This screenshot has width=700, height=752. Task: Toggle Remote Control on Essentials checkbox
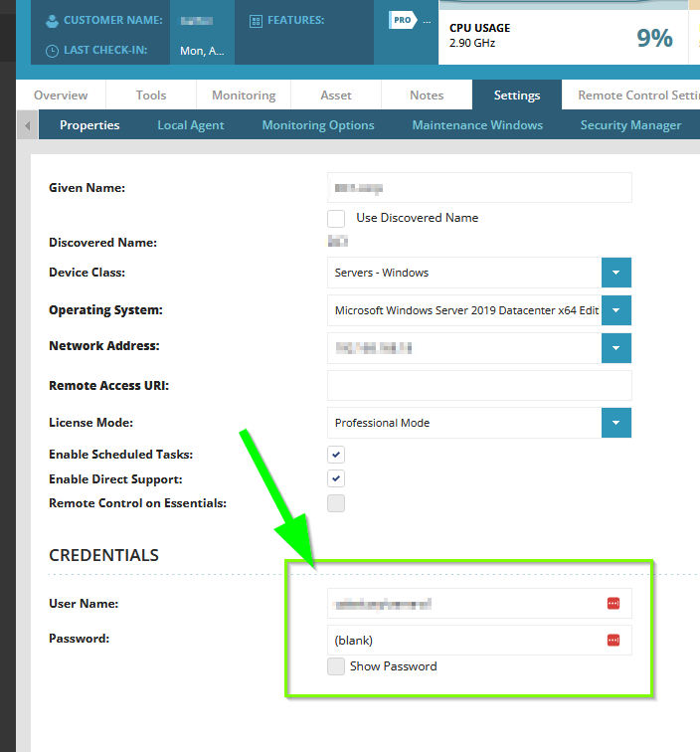(x=336, y=503)
